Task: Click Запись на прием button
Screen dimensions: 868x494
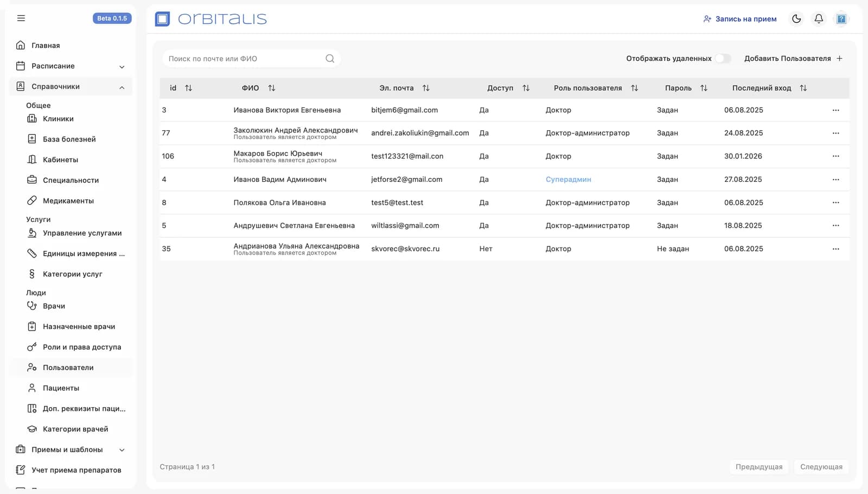Action: 740,19
